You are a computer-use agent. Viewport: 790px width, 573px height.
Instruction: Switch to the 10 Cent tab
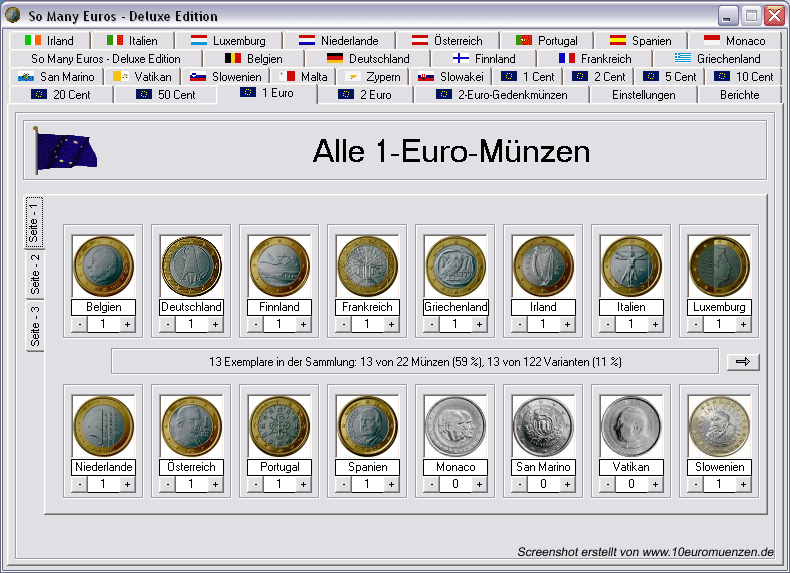pos(744,77)
